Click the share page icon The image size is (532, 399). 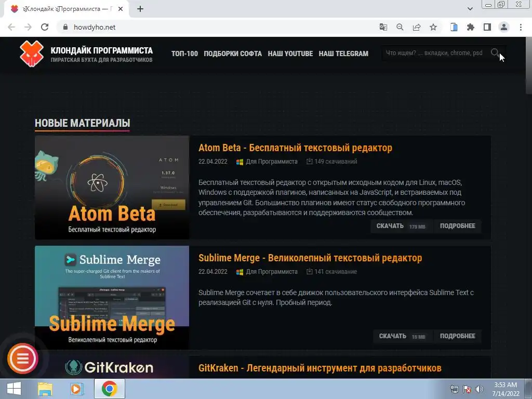point(417,27)
